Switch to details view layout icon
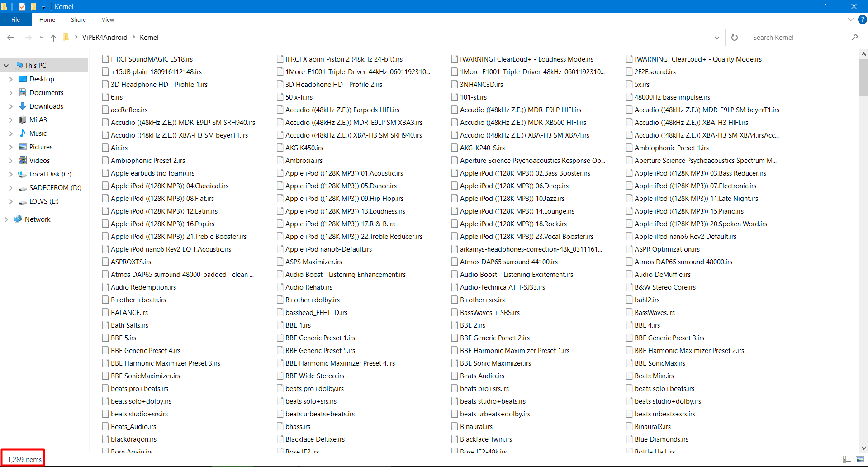This screenshot has height=467, width=868. (x=847, y=459)
